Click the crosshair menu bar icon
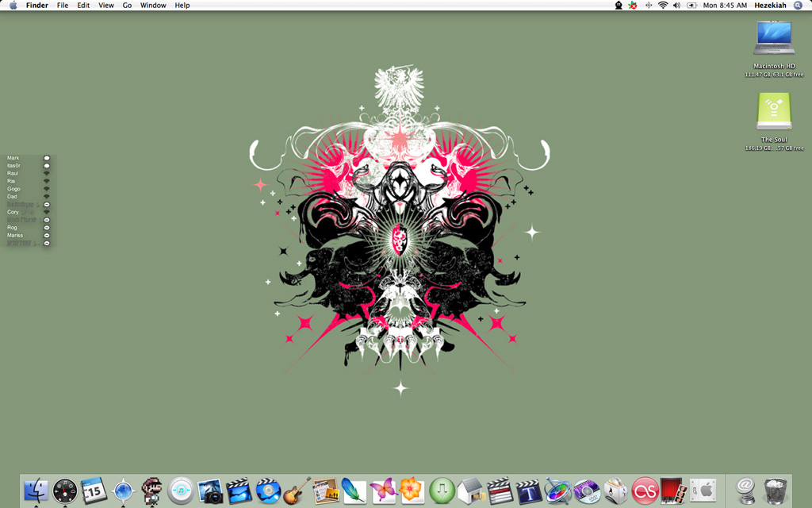The image size is (812, 508). coord(649,6)
